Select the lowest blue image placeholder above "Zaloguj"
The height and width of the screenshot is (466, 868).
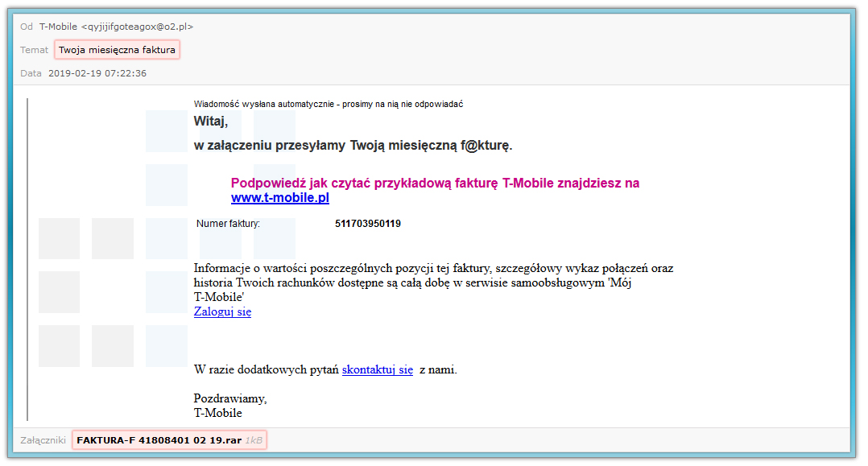tap(166, 293)
